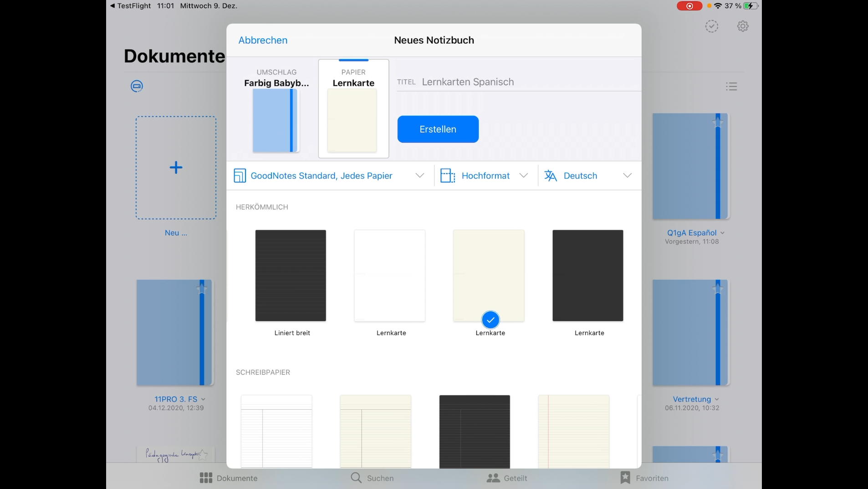Choose the dark Lernkarte template

pos(588,275)
